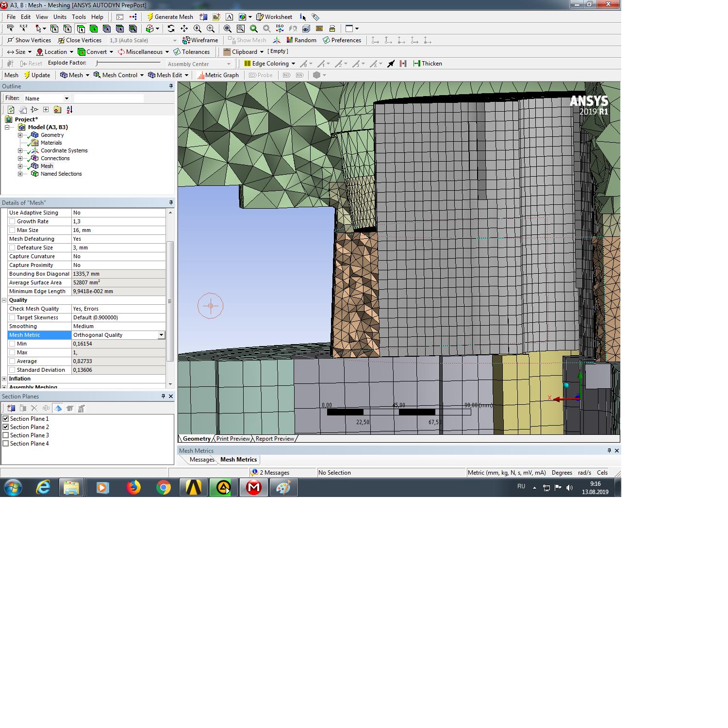Open the Worksheet view
Screen dimensions: 728x728
[x=274, y=17]
